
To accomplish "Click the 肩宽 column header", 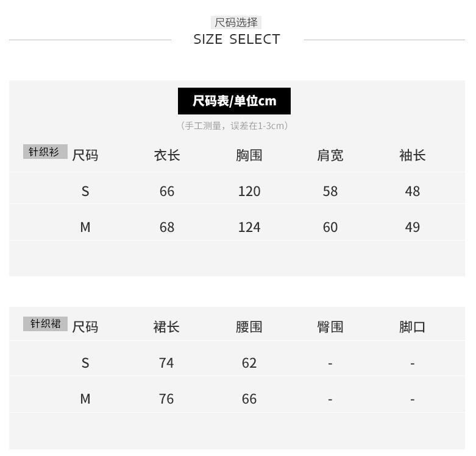I will click(330, 155).
